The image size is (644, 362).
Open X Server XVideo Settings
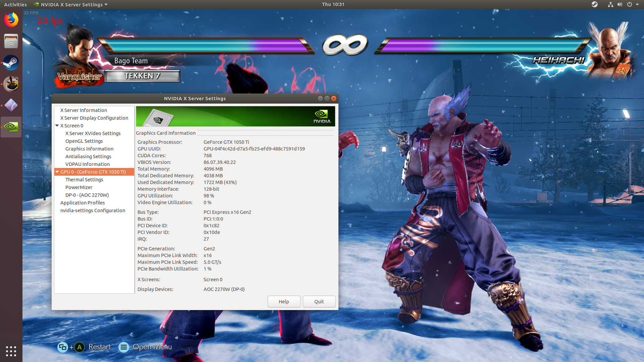[x=93, y=133]
